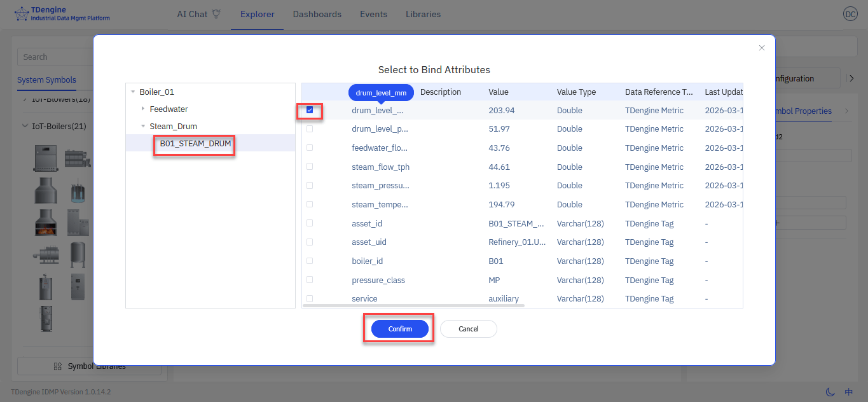Click the TDengine logo icon
Viewport: 868px width, 402px height.
click(x=22, y=14)
